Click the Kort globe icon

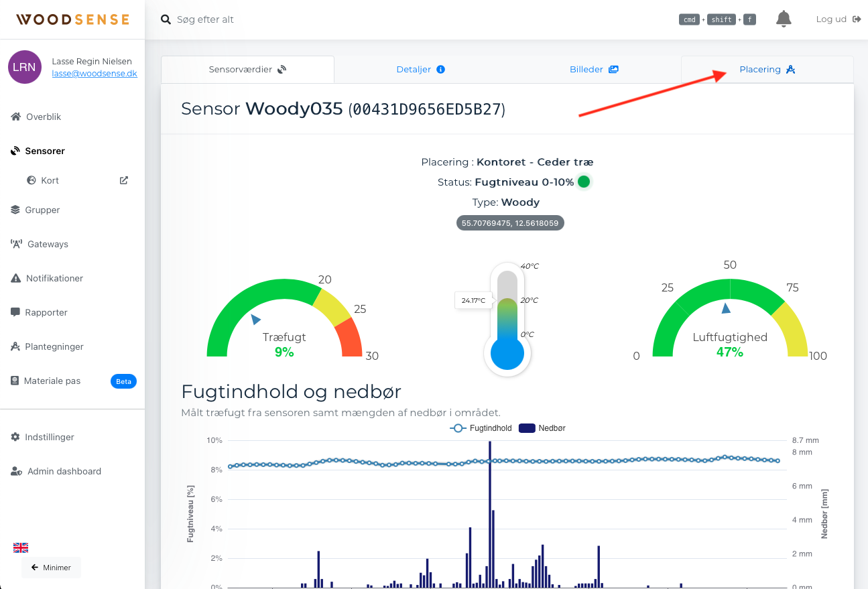(31, 180)
